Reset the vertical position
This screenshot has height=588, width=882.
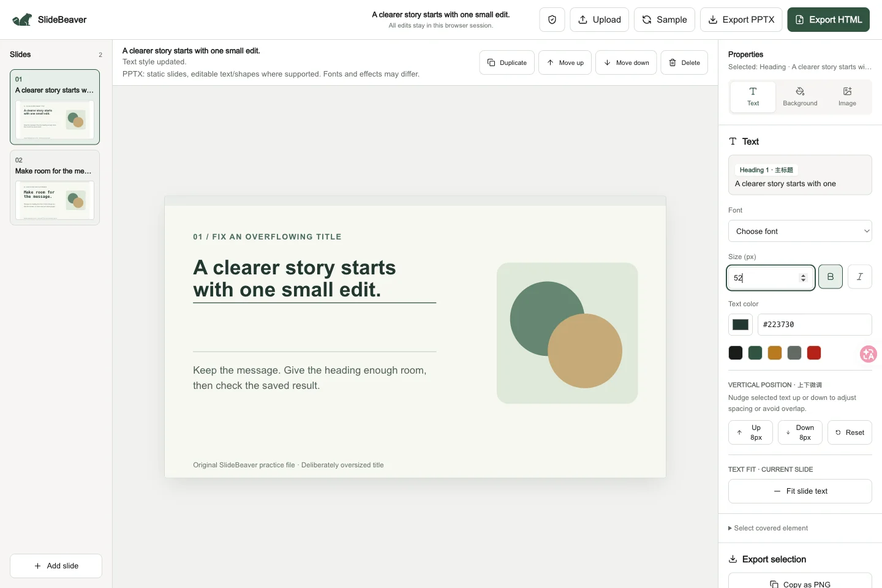[850, 432]
